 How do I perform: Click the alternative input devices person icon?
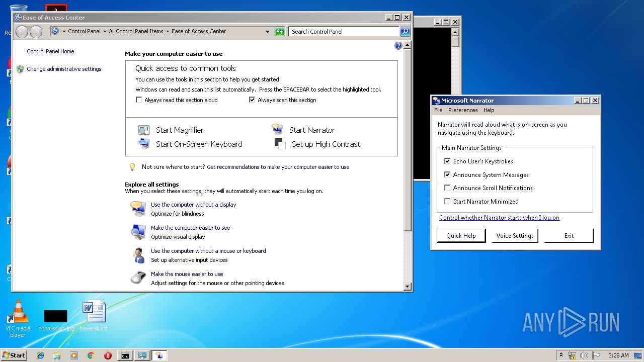[138, 255]
